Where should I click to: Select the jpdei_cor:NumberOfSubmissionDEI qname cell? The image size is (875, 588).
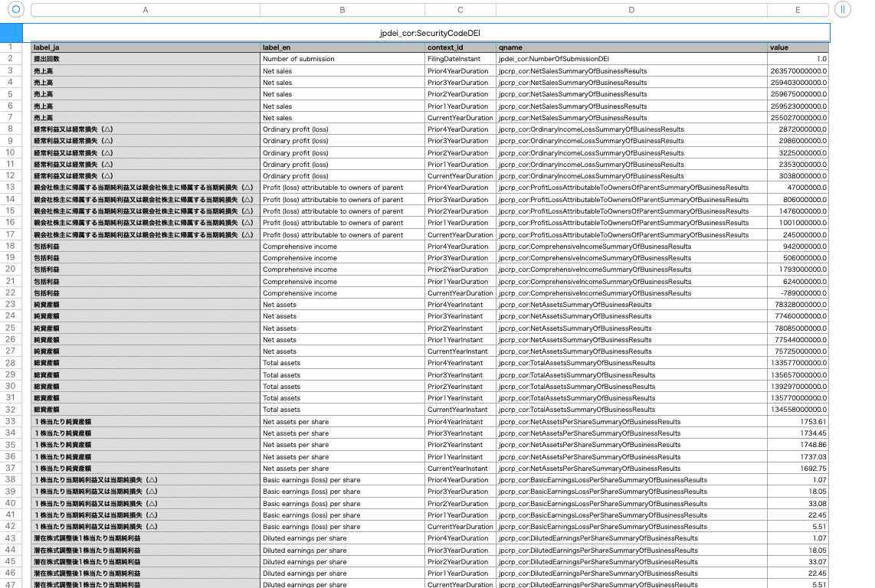(x=631, y=59)
